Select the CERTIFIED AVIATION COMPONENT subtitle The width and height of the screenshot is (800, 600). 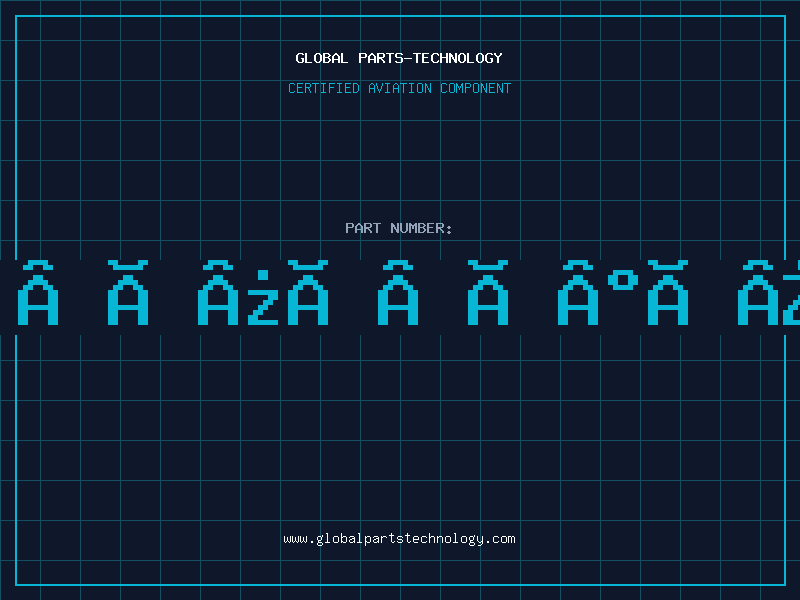click(399, 88)
